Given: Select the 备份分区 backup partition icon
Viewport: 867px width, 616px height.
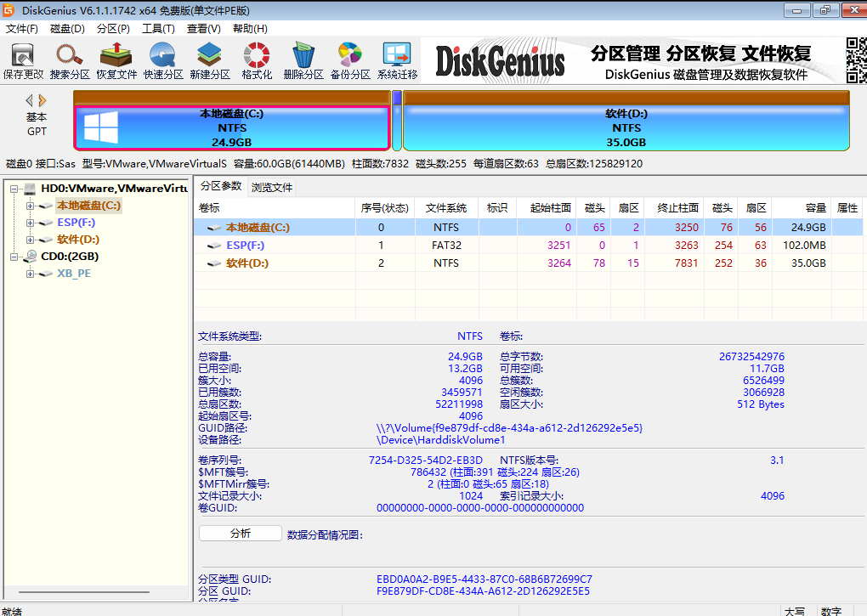Looking at the screenshot, I should click(x=348, y=59).
